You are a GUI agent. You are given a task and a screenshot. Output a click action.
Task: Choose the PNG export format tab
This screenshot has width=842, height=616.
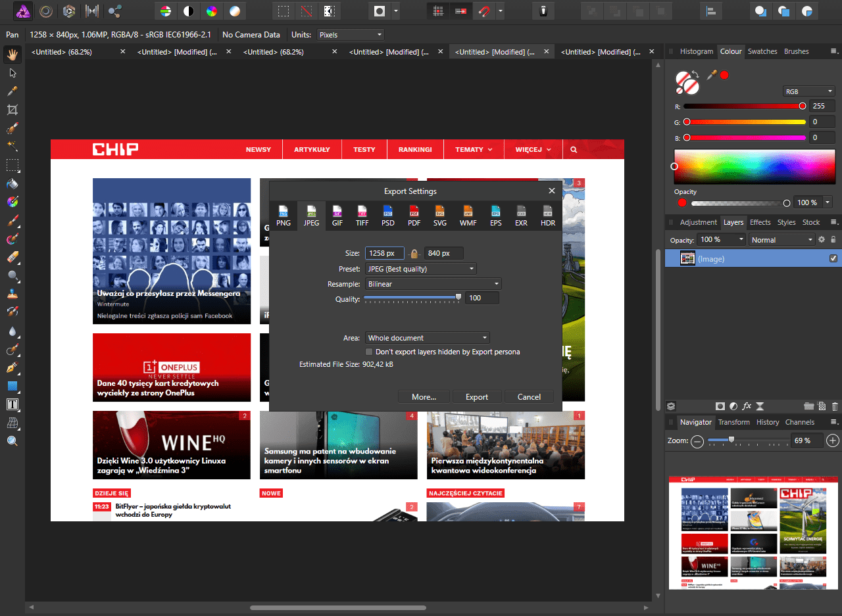click(x=284, y=216)
